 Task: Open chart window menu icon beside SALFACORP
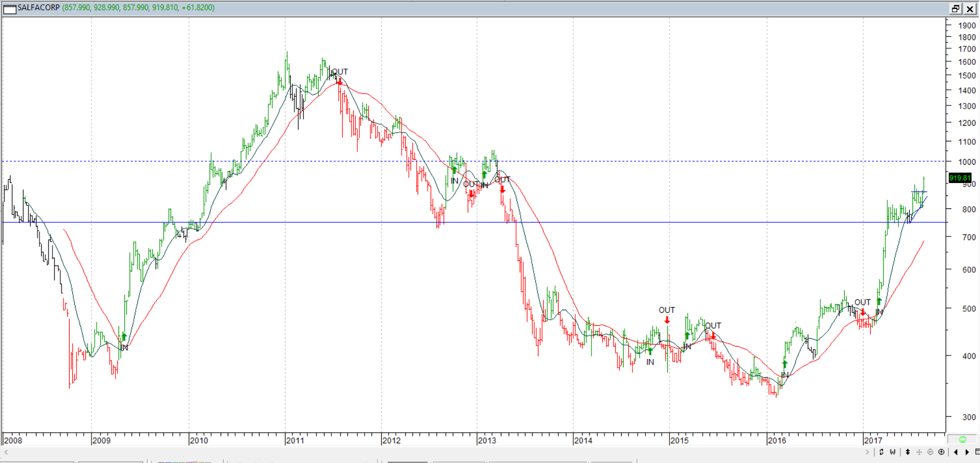[x=9, y=9]
